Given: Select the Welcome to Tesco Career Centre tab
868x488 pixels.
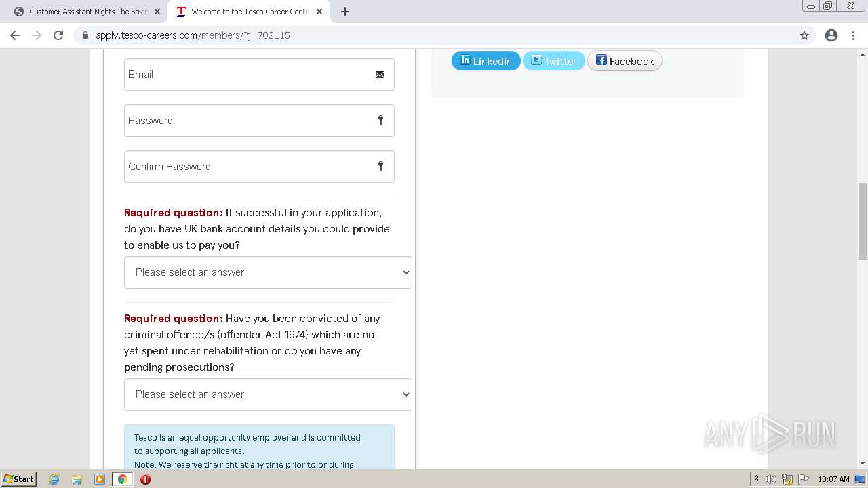Looking at the screenshot, I should point(248,12).
